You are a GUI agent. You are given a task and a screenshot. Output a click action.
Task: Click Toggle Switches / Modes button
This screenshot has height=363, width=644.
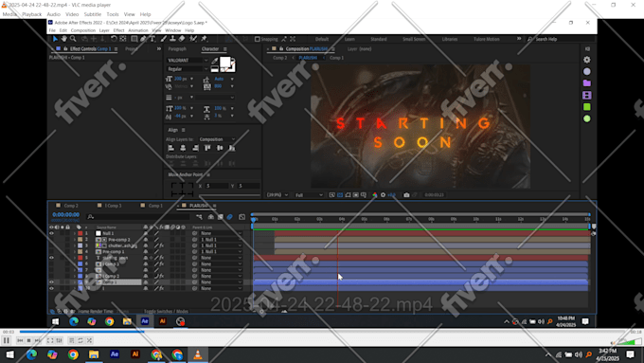coord(166,311)
